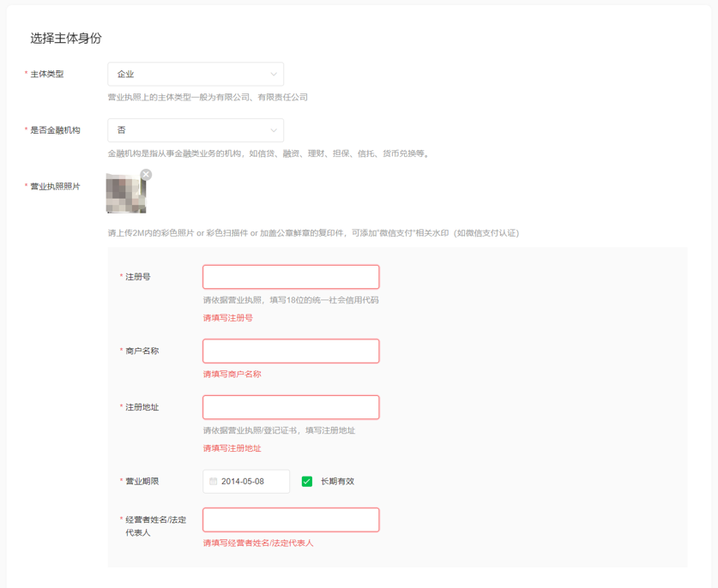This screenshot has width=718, height=588.
Task: Click the chevron arrow in 主体类型 selector
Action: coord(274,74)
